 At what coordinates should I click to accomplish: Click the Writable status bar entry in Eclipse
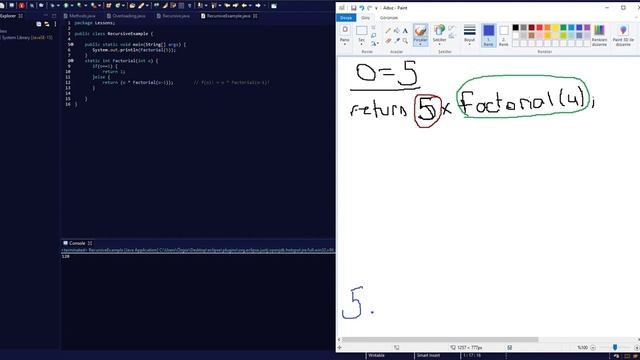tap(377, 356)
